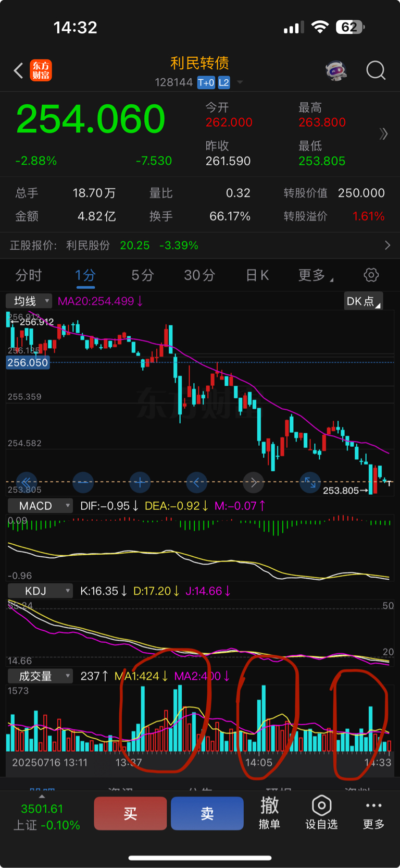Tap the left-arrow chart move icon
This screenshot has width=400, height=868.
(196, 482)
